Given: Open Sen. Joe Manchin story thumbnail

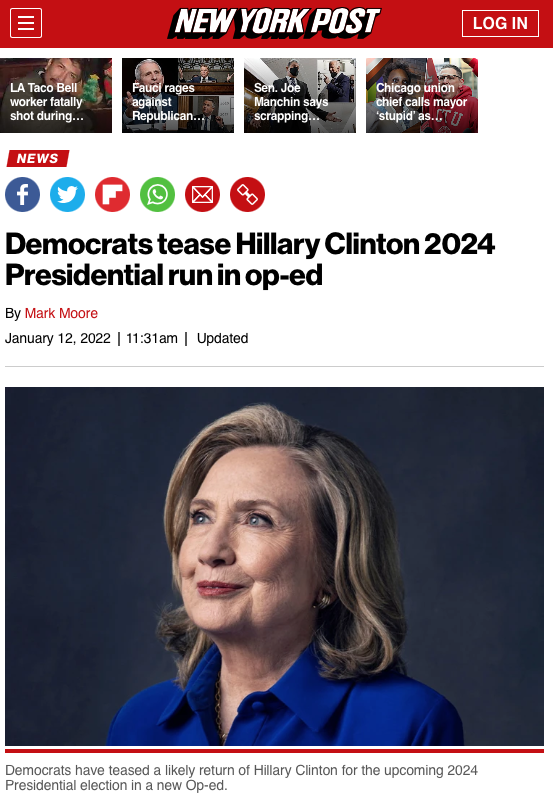Looking at the screenshot, I should pos(300,95).
